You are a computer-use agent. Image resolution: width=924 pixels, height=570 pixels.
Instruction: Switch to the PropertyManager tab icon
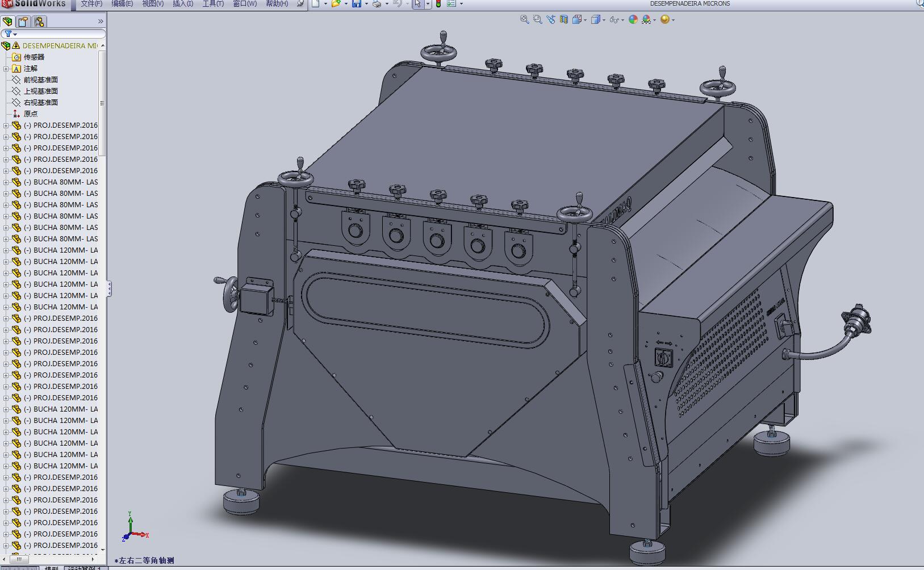click(23, 22)
